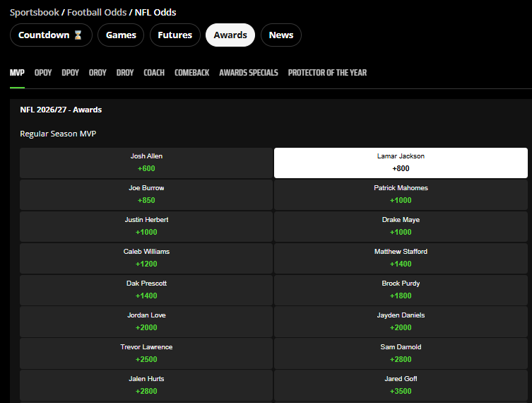Open the Futures pill tab

tap(175, 35)
